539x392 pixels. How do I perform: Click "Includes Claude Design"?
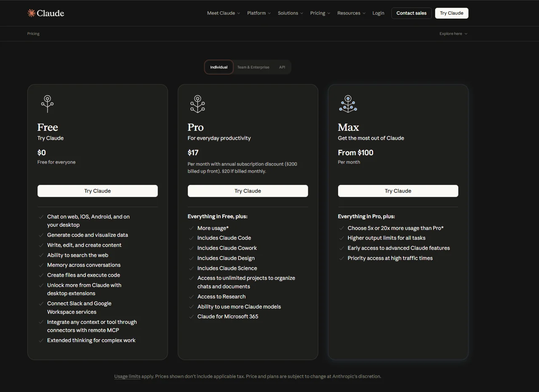pos(226,258)
